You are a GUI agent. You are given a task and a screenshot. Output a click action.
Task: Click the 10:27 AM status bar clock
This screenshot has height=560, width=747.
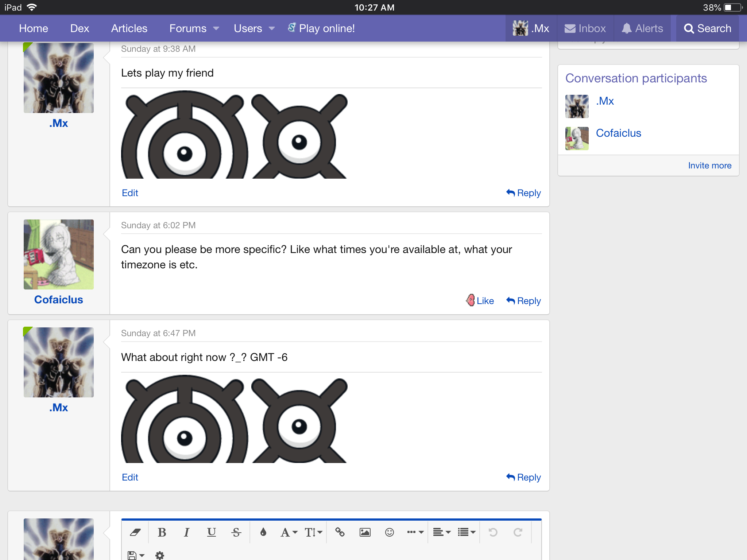coord(374,7)
